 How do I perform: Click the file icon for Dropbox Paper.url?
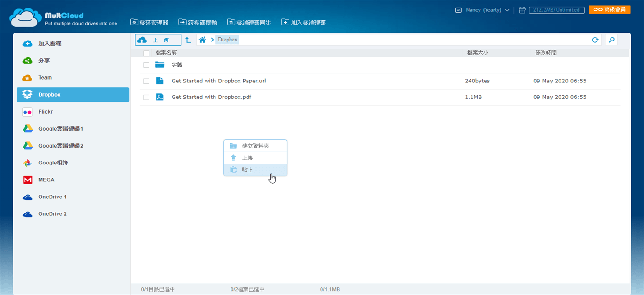(159, 81)
